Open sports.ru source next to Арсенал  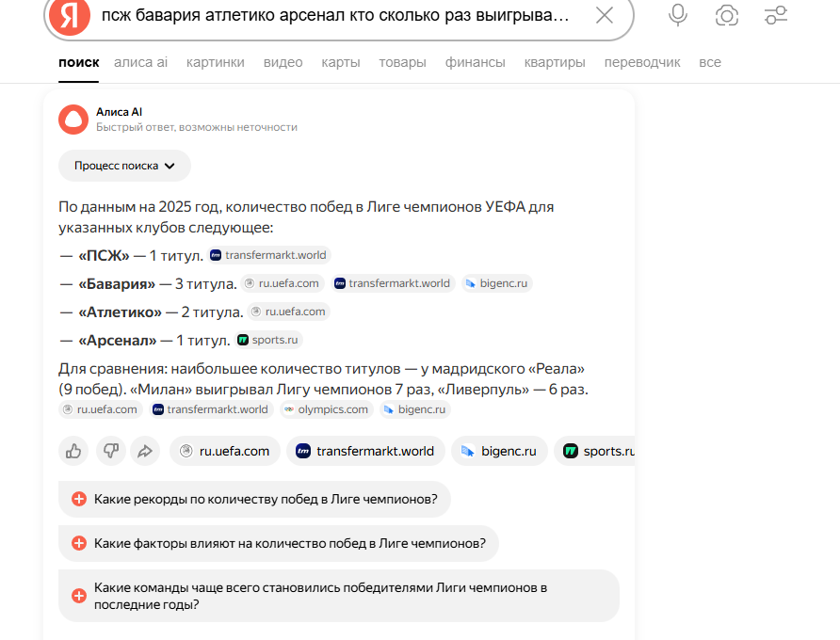click(267, 340)
